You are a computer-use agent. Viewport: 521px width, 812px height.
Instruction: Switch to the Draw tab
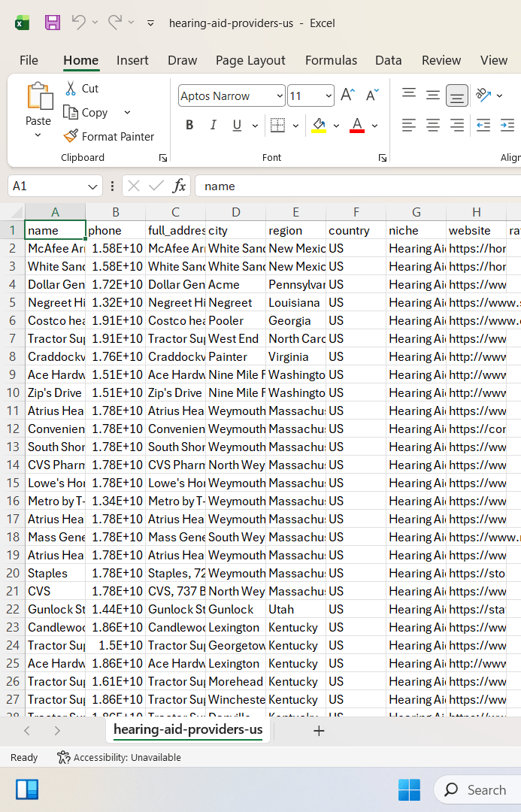182,61
